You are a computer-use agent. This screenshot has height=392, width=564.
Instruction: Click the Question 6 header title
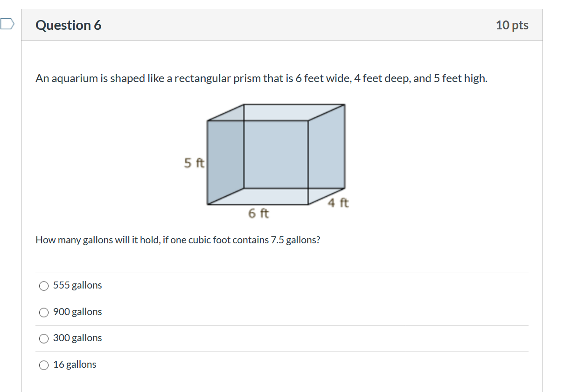pos(69,25)
